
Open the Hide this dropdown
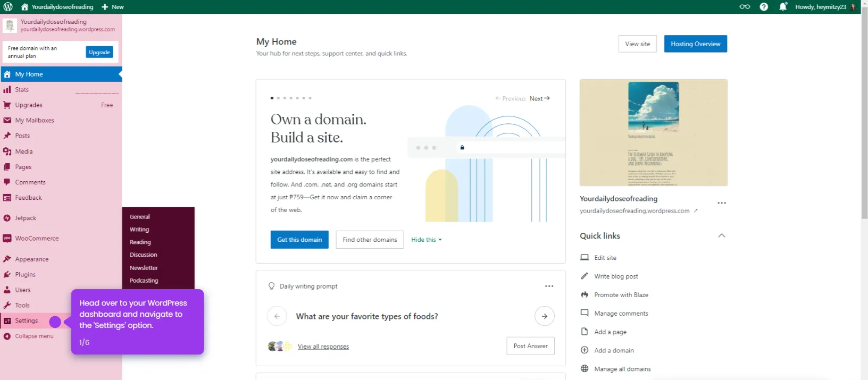(427, 240)
